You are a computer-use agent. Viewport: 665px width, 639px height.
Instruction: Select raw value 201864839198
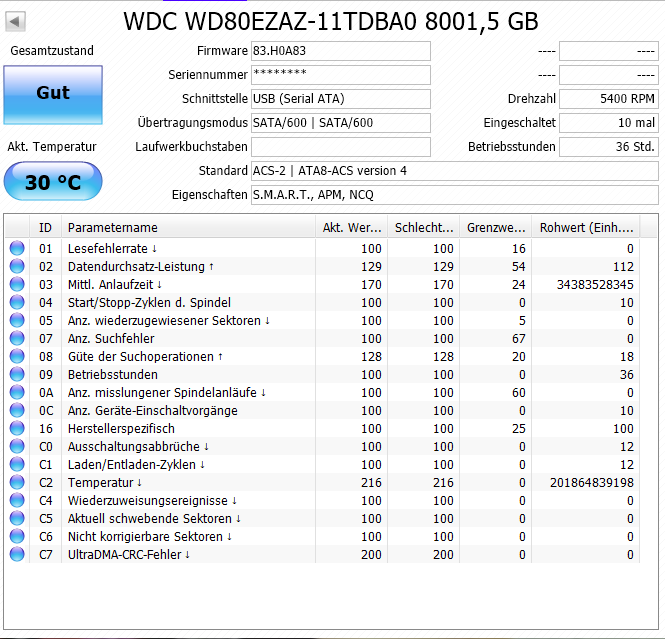pyautogui.click(x=592, y=483)
